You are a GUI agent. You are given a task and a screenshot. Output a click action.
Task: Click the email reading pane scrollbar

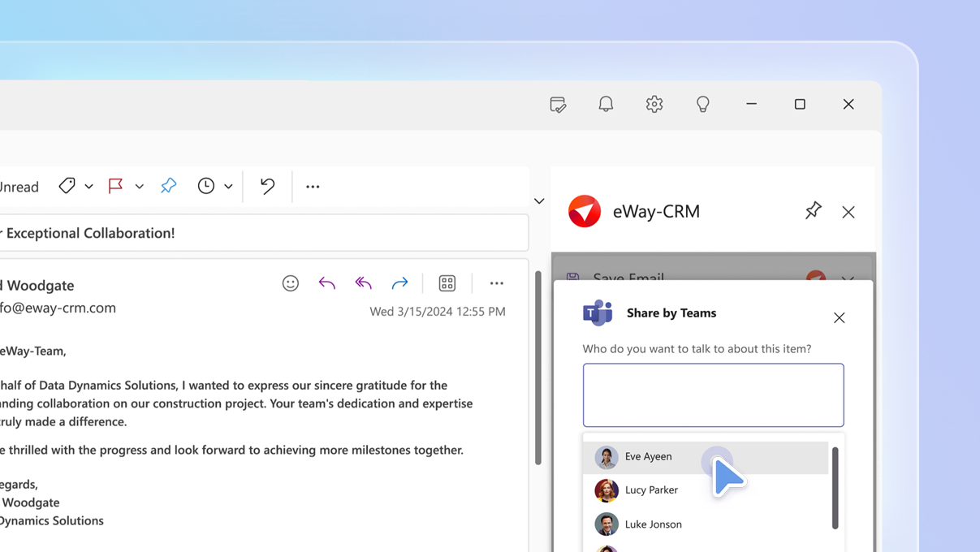point(537,368)
